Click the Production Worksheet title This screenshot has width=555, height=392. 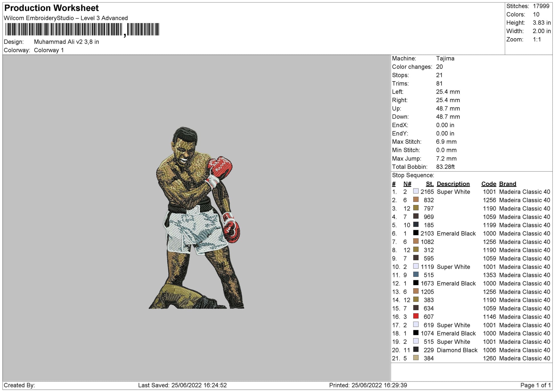coord(52,8)
